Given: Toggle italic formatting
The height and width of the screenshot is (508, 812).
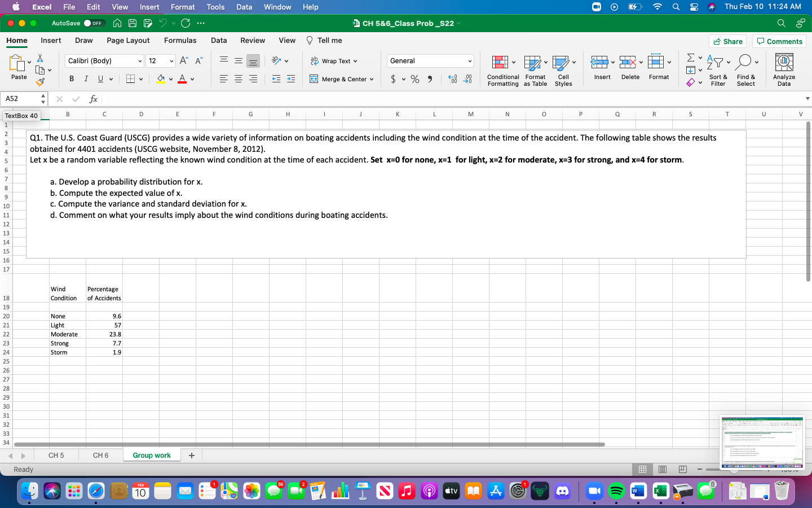Looking at the screenshot, I should point(86,78).
